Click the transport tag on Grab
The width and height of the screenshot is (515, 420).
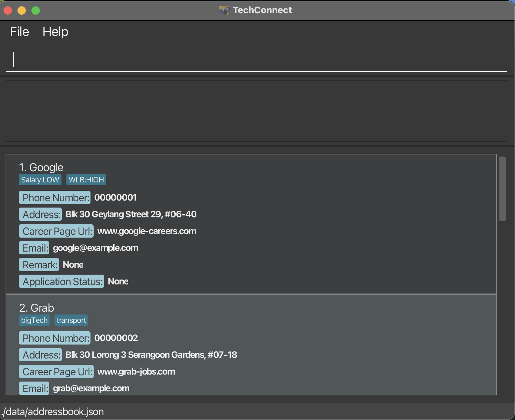tap(71, 320)
